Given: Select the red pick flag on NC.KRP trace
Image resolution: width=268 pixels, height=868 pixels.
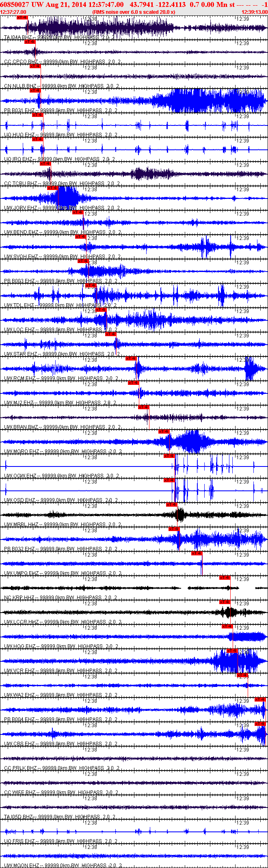Looking at the screenshot, I should tap(225, 578).
